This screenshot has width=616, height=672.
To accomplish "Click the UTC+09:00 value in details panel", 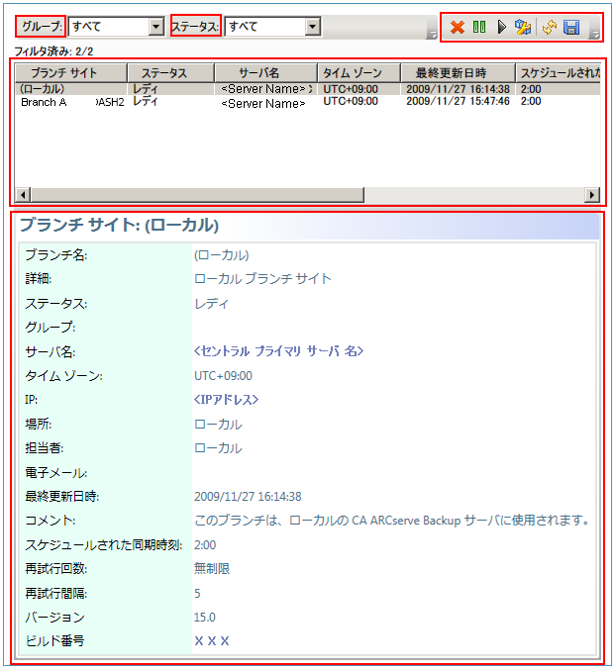I will [x=223, y=376].
